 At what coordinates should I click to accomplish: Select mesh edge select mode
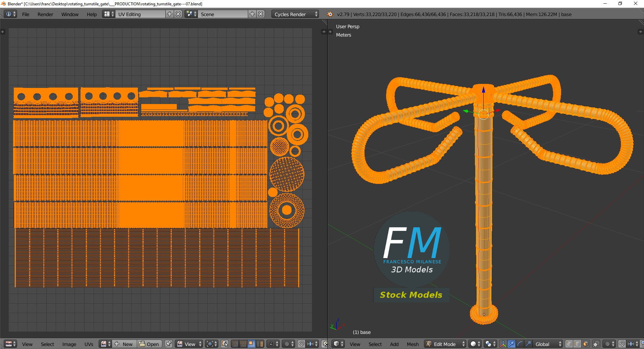pos(577,344)
